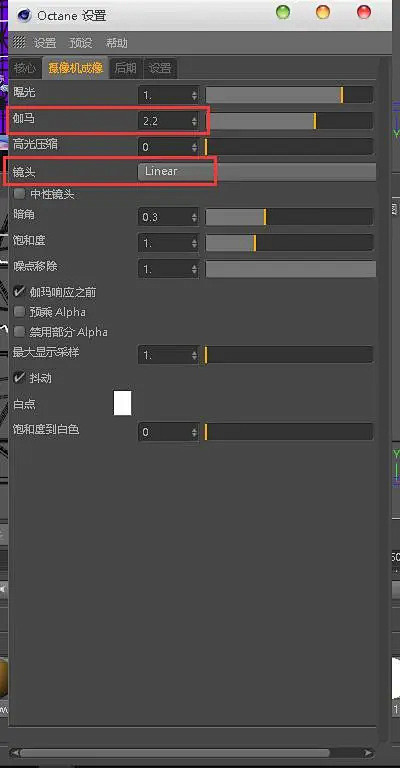Disable the 抖动 checkbox
Viewport: 400px width, 768px height.
coord(20,378)
